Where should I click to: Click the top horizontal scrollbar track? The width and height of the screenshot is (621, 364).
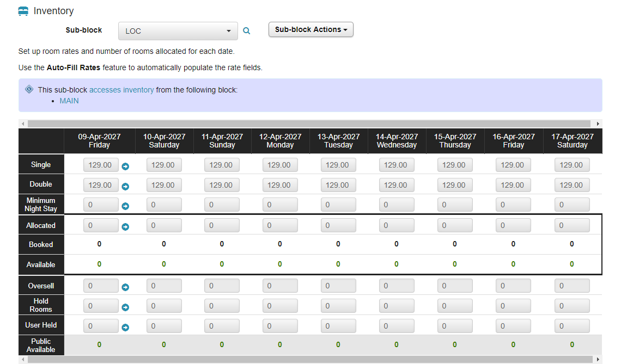point(309,124)
